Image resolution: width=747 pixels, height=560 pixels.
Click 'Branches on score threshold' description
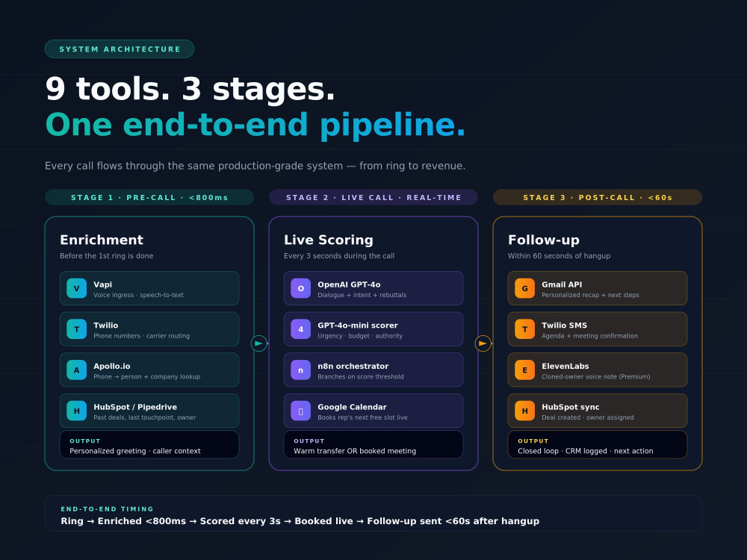(361, 376)
